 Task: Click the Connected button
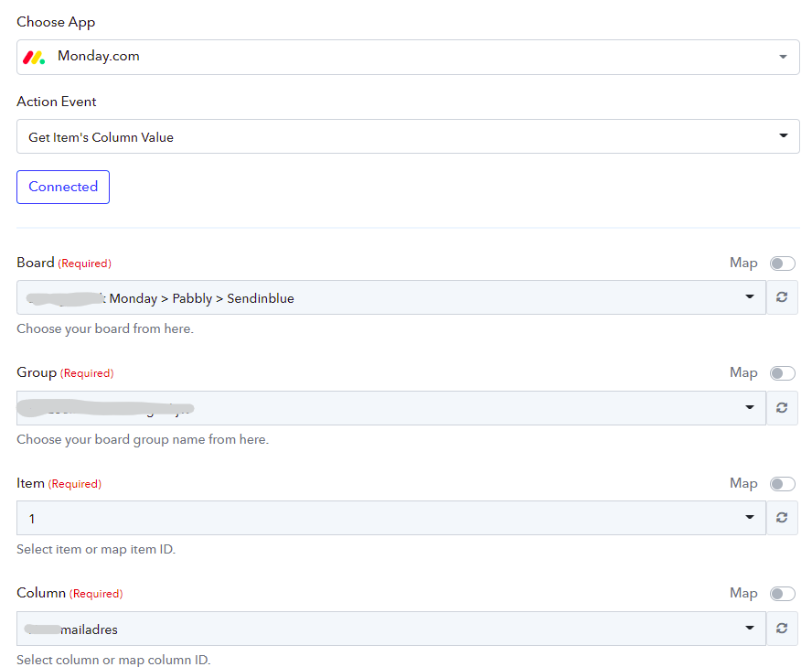[63, 187]
